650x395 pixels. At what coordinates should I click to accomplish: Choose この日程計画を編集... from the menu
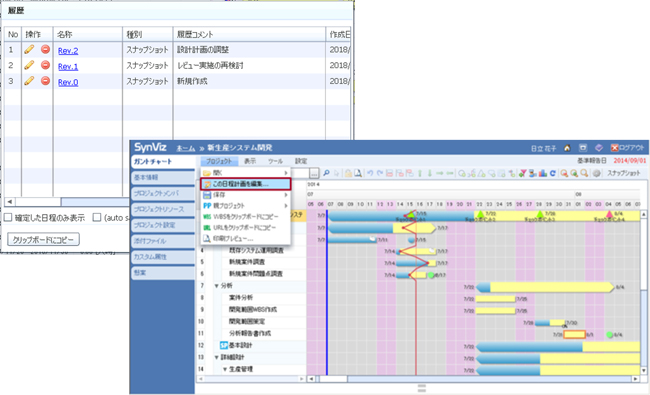(245, 184)
